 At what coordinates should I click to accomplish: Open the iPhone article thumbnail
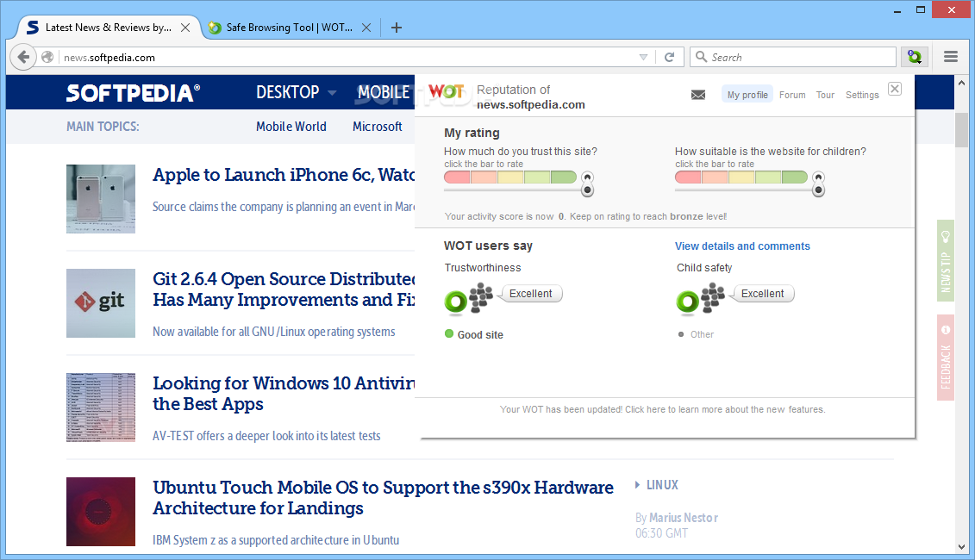pos(101,199)
